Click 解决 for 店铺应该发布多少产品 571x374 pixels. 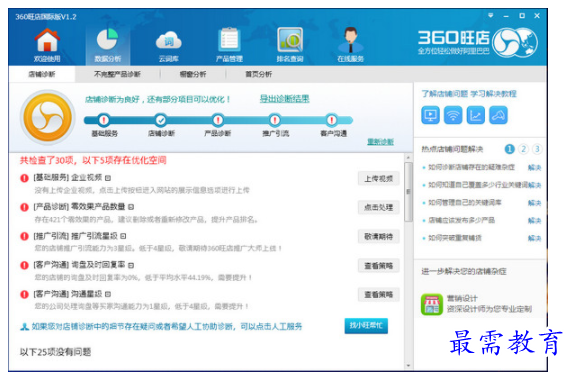point(535,220)
